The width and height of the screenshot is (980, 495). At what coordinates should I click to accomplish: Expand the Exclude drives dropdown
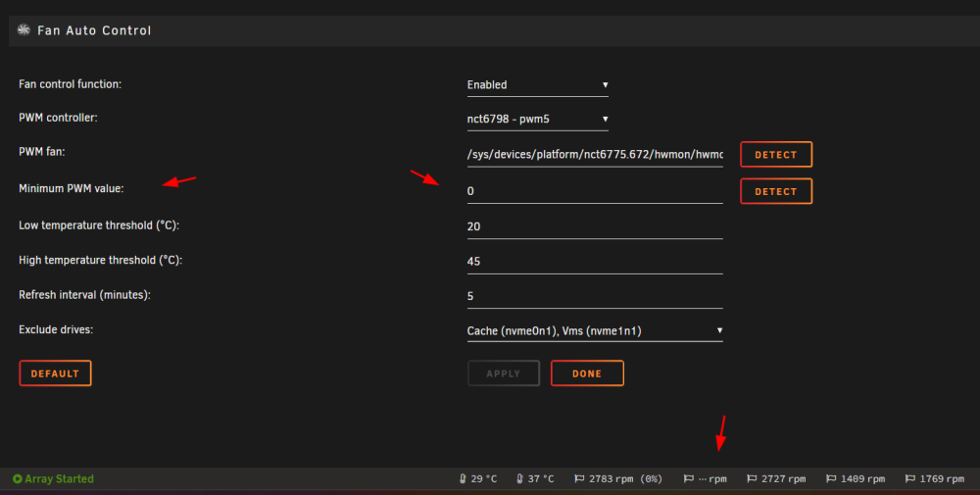click(x=595, y=330)
